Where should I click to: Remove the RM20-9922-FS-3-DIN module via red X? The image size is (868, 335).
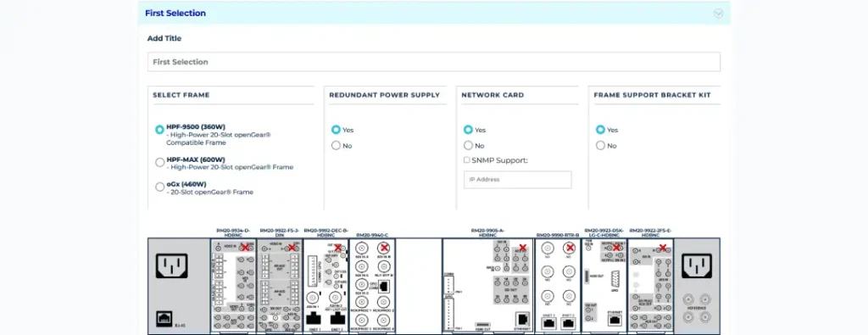pos(292,247)
